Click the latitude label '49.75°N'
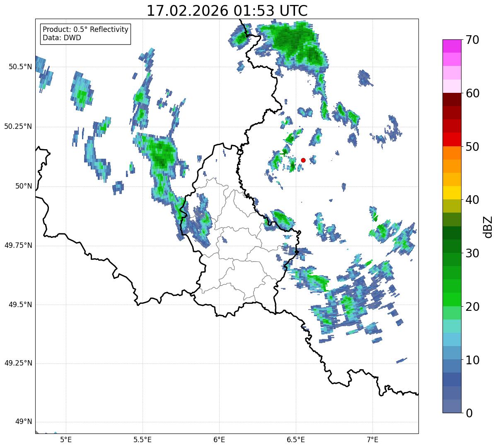The width and height of the screenshot is (498, 448). (x=18, y=245)
